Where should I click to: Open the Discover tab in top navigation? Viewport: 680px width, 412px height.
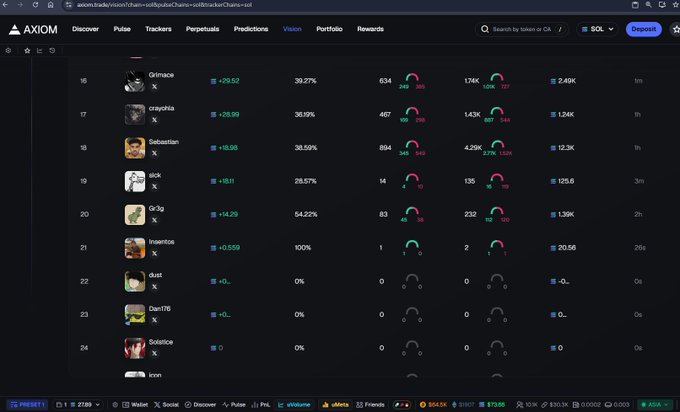coord(85,29)
